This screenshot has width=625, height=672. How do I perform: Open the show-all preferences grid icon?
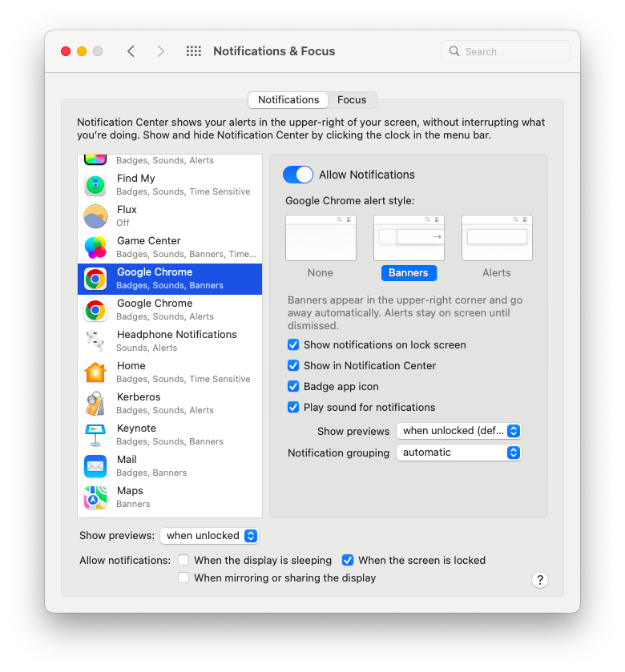pos(194,51)
